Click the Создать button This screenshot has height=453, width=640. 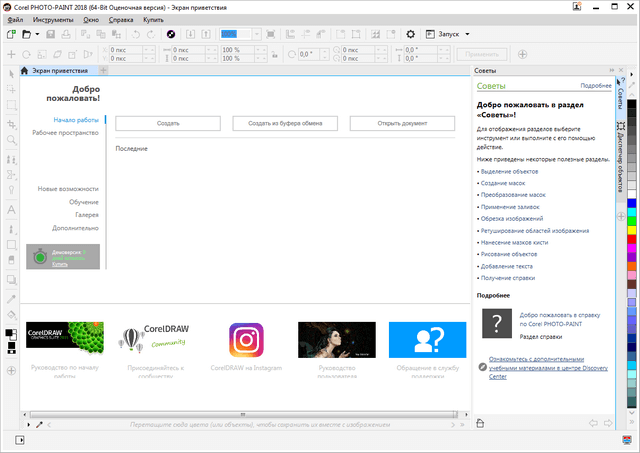click(168, 123)
